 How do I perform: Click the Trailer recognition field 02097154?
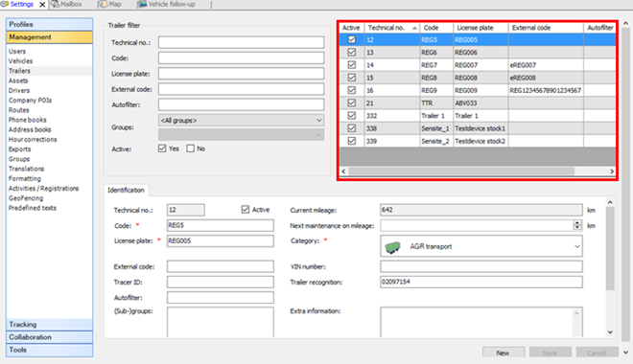click(481, 282)
